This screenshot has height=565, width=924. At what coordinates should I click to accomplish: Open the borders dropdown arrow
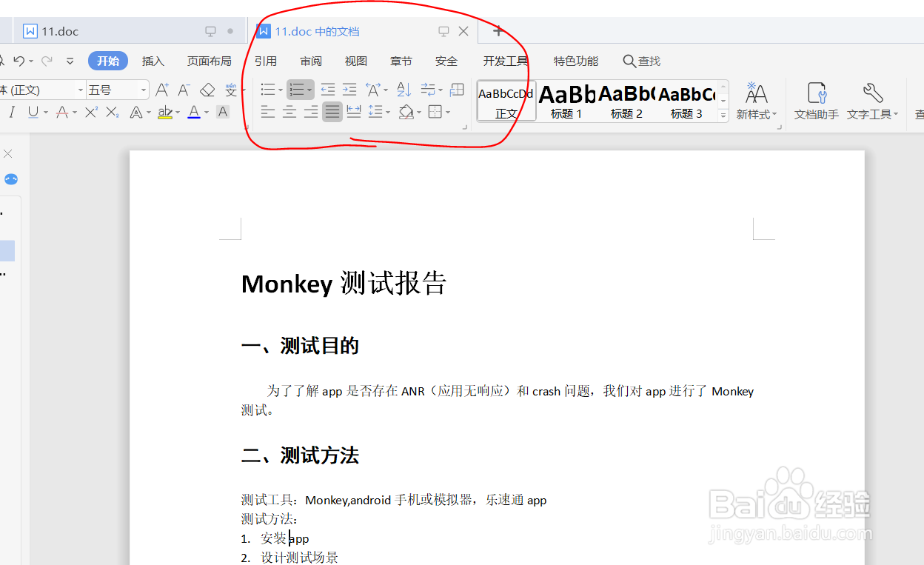(x=448, y=113)
